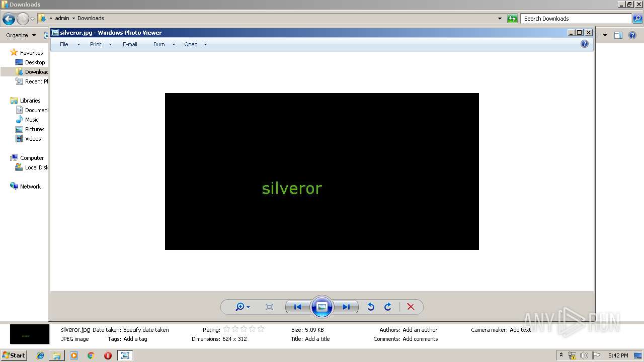Rotate the image clockwise
The width and height of the screenshot is (644, 362).
[388, 307]
